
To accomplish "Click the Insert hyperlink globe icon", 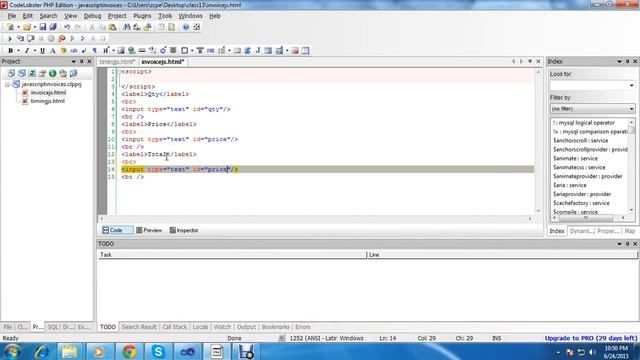I will pos(131,51).
